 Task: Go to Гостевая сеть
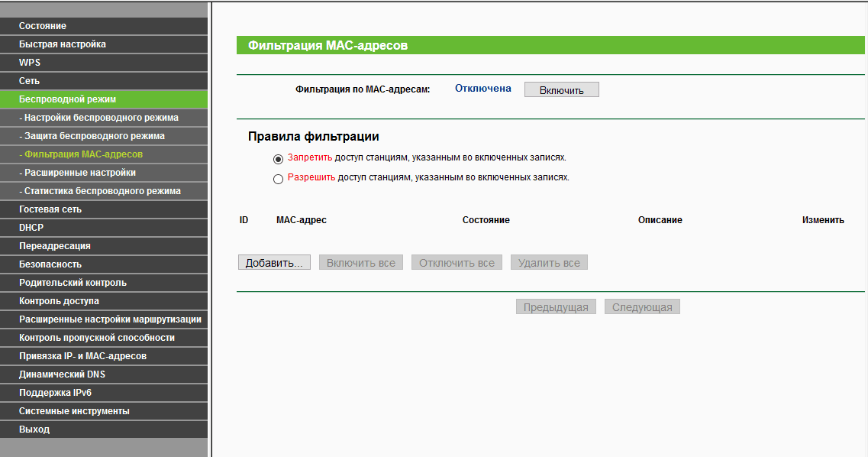coord(104,209)
